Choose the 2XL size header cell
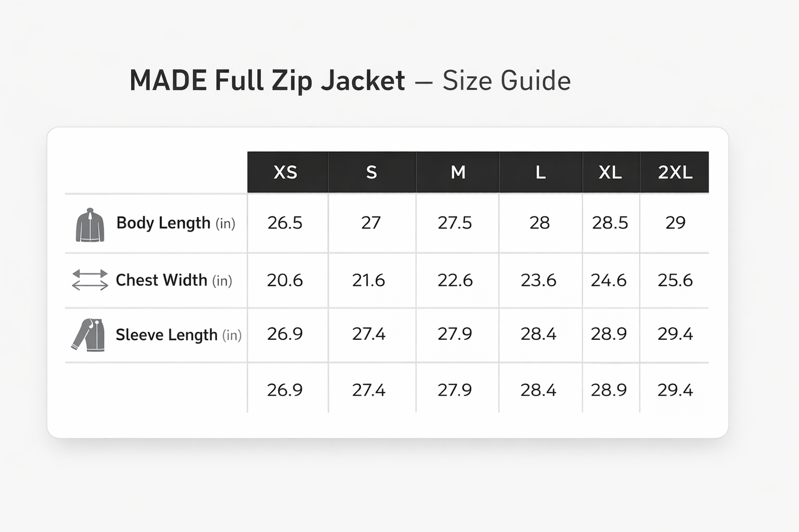Image resolution: width=799 pixels, height=532 pixels. tap(675, 172)
